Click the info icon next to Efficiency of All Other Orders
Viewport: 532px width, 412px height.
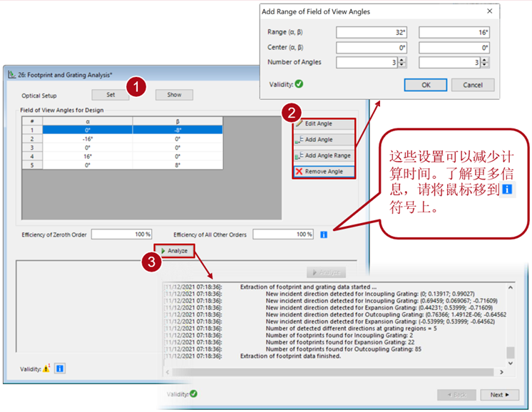324,235
